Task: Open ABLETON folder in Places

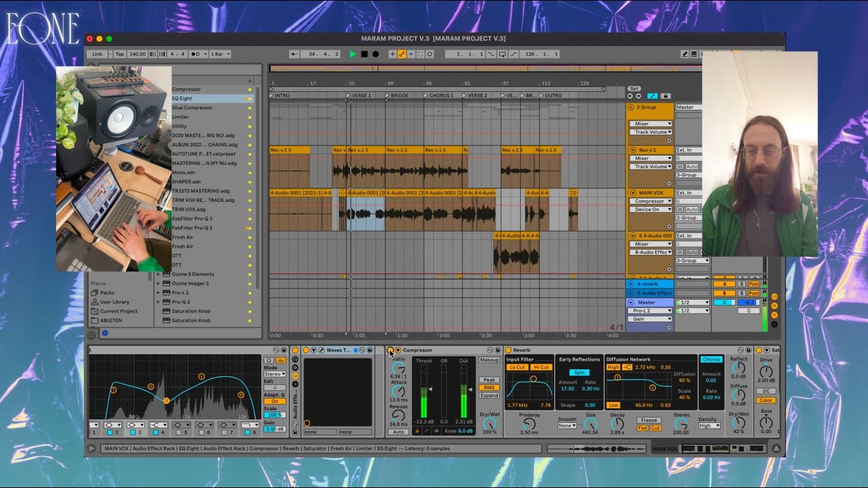Action: tap(111, 320)
